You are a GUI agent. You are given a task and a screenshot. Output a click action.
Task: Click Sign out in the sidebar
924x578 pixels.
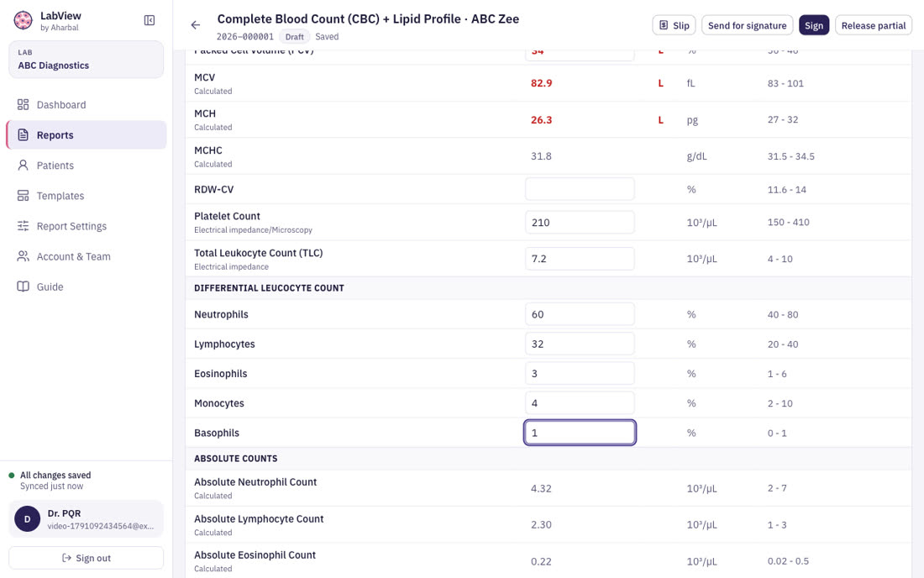point(86,558)
